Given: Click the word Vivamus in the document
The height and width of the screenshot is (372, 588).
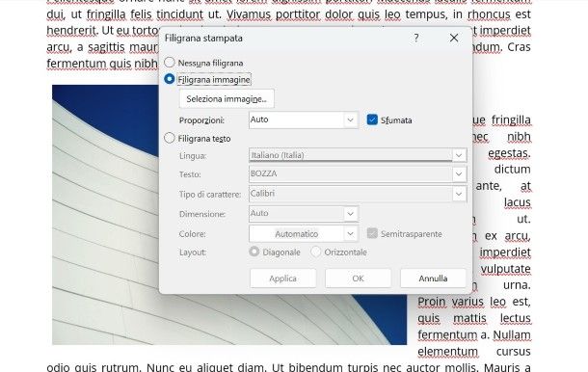Looking at the screenshot, I should pyautogui.click(x=249, y=14).
